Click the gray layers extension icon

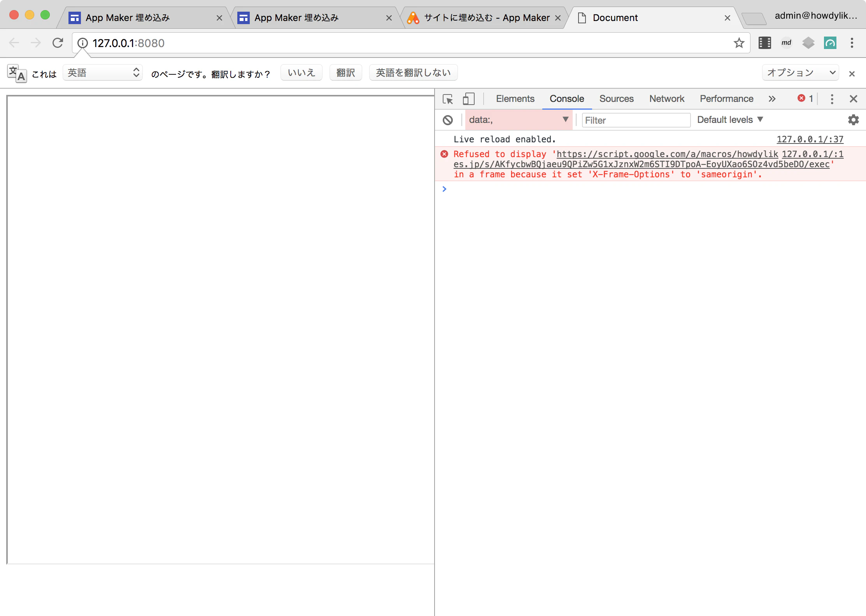click(x=808, y=43)
